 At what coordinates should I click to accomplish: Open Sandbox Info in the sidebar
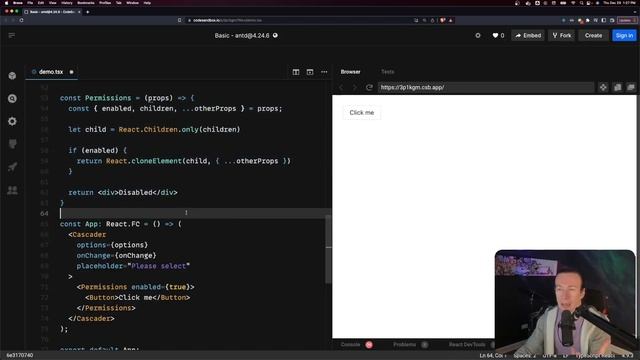click(12, 76)
